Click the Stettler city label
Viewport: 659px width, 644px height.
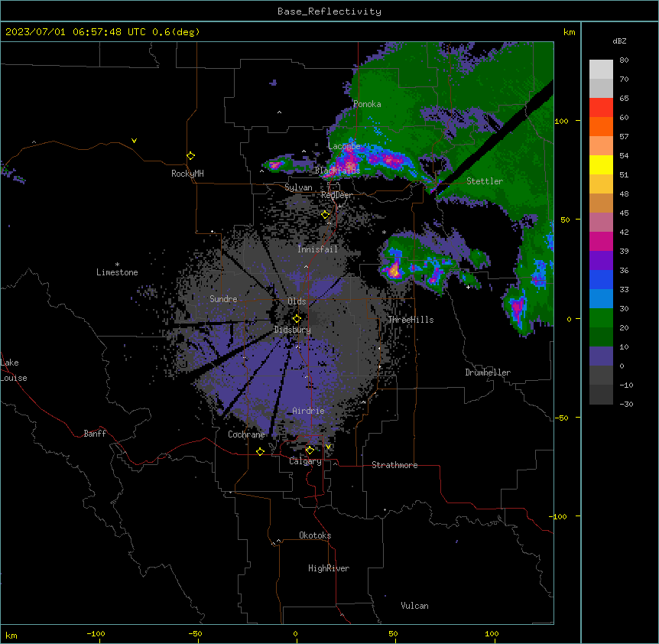(x=485, y=181)
